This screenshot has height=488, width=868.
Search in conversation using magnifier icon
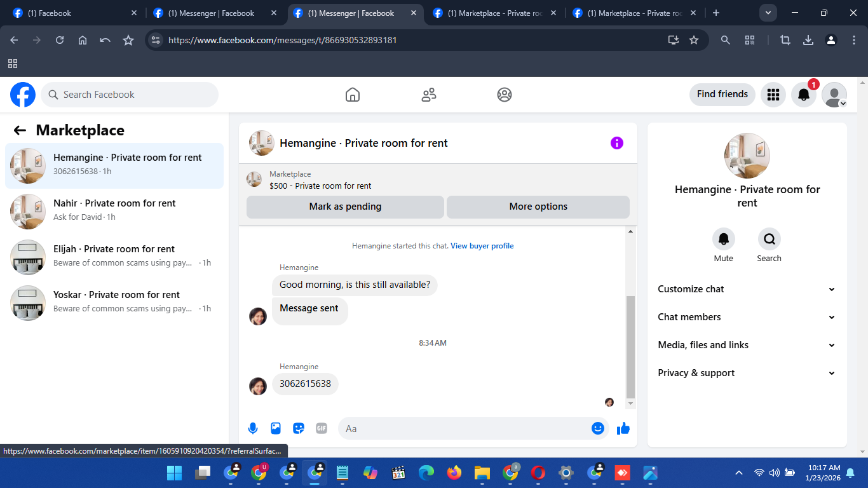tap(770, 239)
